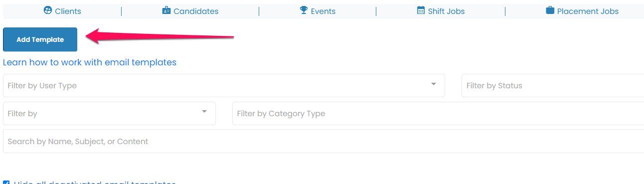Select the Shift Jobs tab label
This screenshot has width=644, height=184.
click(x=446, y=11)
